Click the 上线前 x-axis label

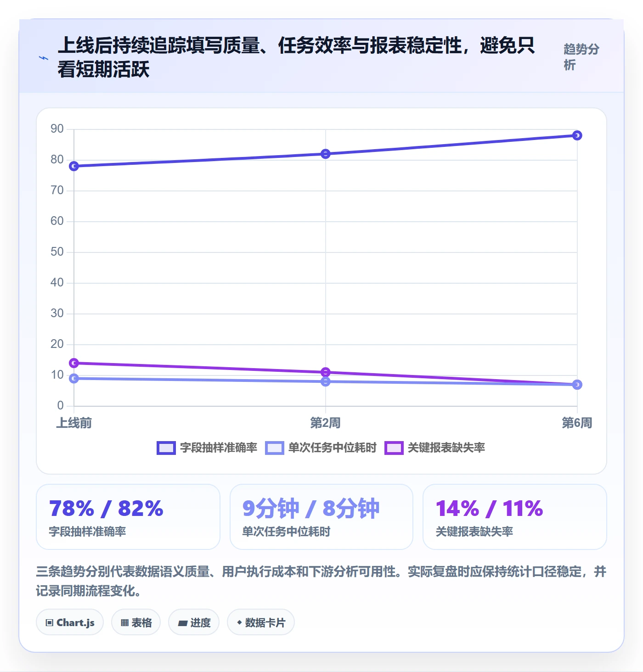(74, 423)
